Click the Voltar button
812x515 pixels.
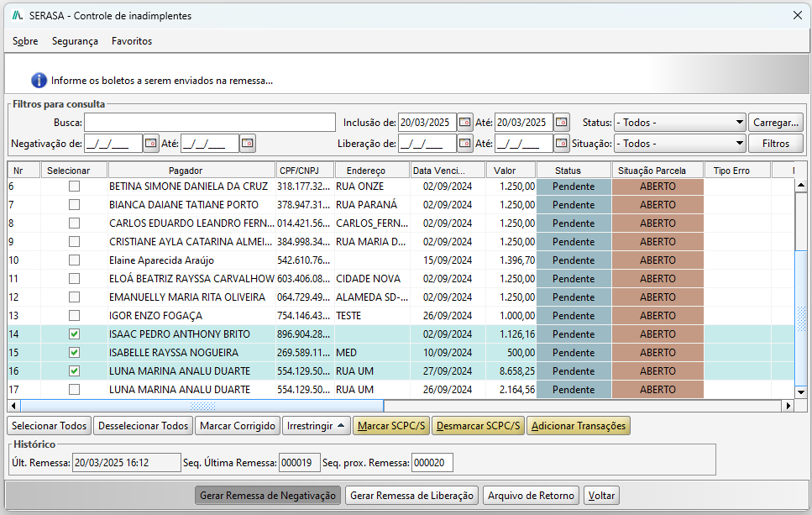601,496
